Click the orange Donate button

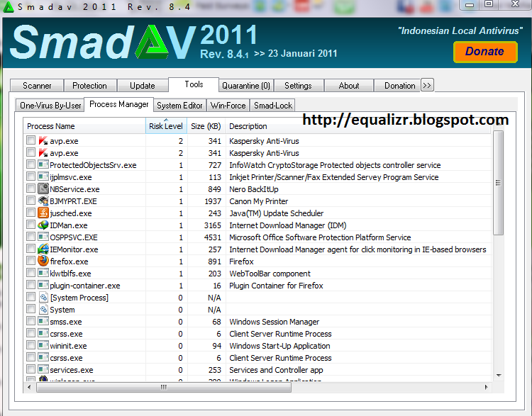(x=485, y=52)
